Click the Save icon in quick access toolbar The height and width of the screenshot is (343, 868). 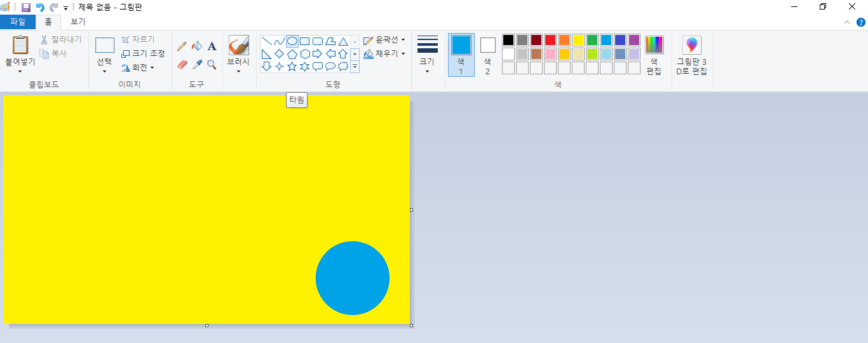(26, 7)
